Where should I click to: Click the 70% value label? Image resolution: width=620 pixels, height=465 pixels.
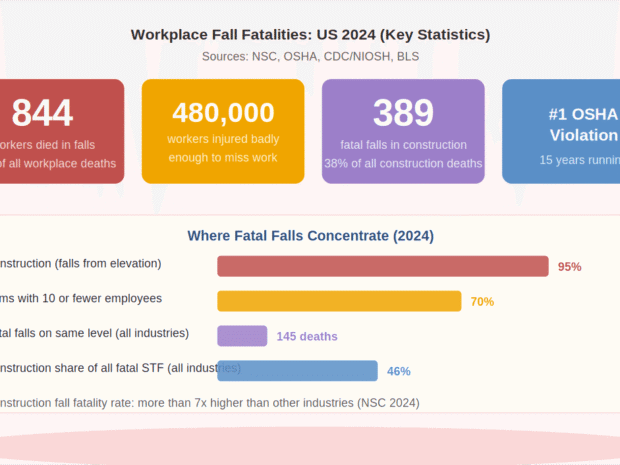point(482,302)
